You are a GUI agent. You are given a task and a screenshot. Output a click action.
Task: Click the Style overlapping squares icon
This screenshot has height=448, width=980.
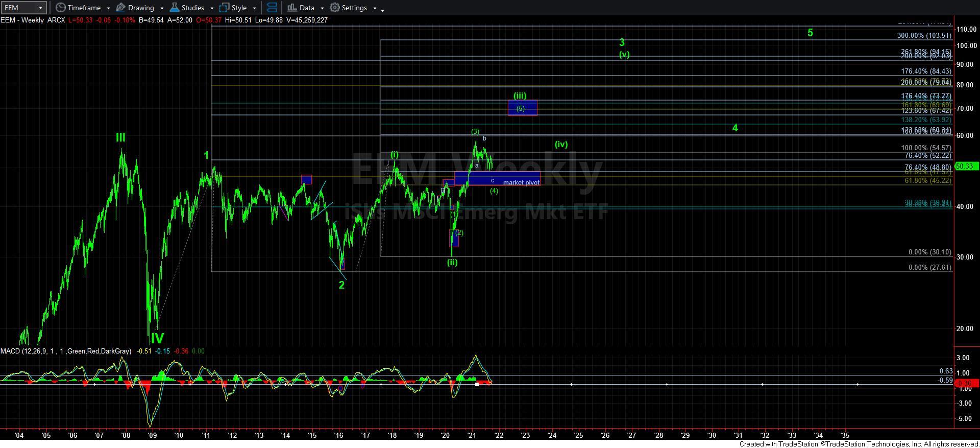224,8
